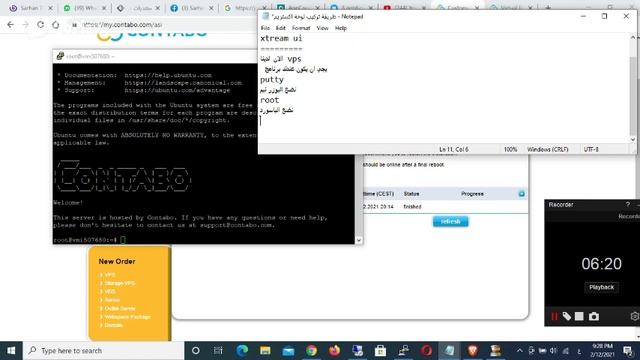Click the 'finished' status cell
The width and height of the screenshot is (640, 360).
point(412,207)
